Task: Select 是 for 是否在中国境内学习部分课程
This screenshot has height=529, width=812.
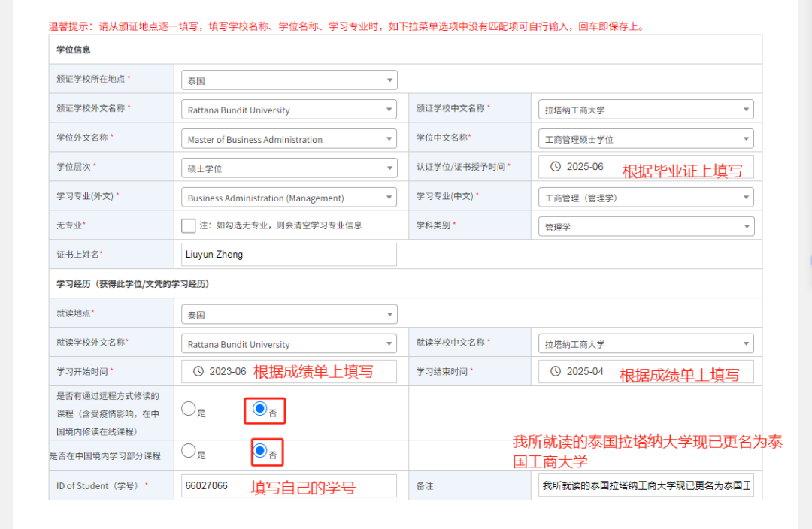Action: (x=189, y=452)
